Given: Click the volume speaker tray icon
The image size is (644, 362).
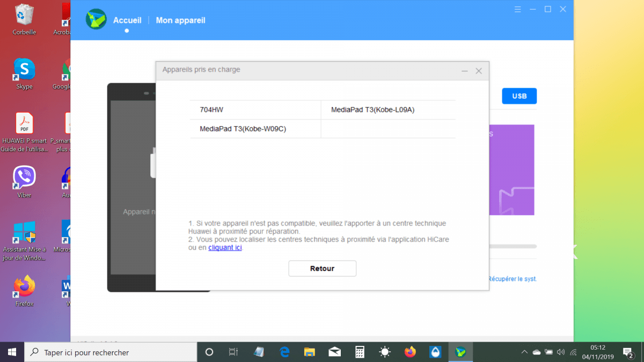Looking at the screenshot, I should coord(561,352).
